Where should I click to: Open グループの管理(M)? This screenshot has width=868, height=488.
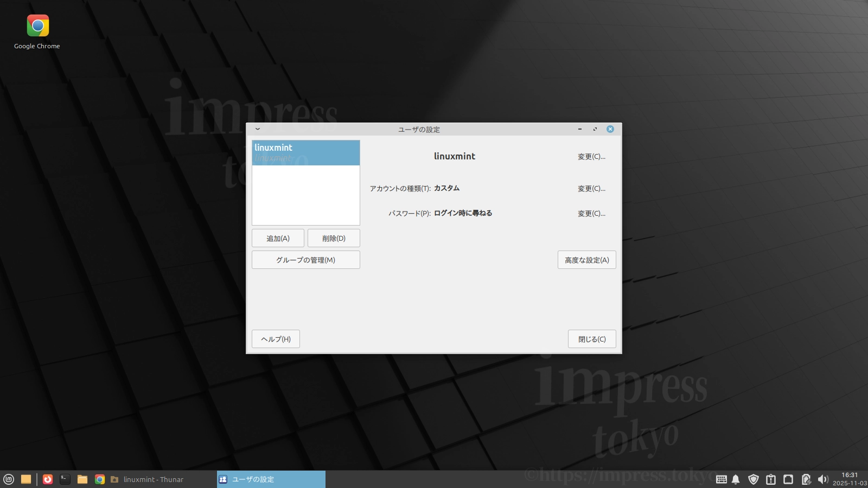click(306, 260)
